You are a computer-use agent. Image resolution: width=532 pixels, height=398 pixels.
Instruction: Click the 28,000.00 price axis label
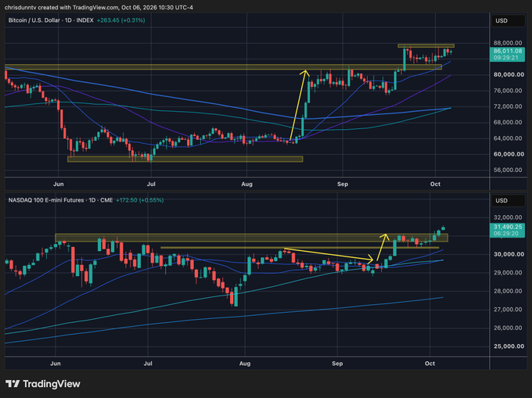click(x=508, y=291)
